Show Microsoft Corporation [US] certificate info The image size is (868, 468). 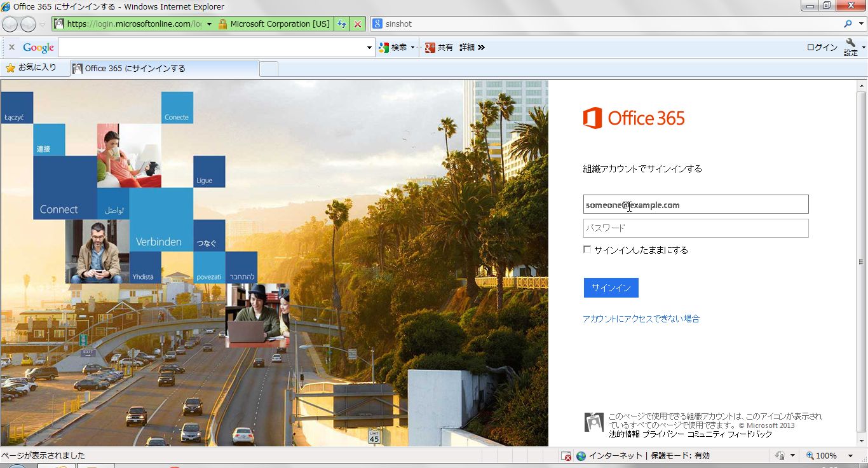pyautogui.click(x=280, y=24)
